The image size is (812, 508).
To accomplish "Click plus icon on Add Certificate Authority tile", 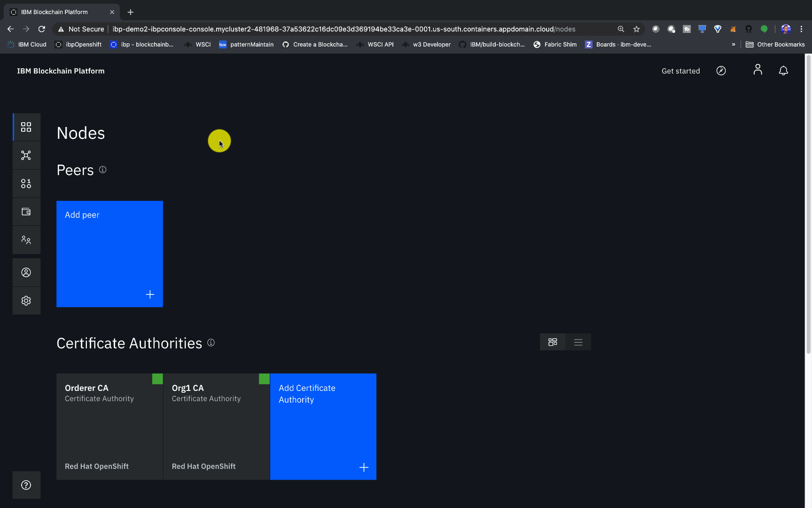I will click(364, 467).
